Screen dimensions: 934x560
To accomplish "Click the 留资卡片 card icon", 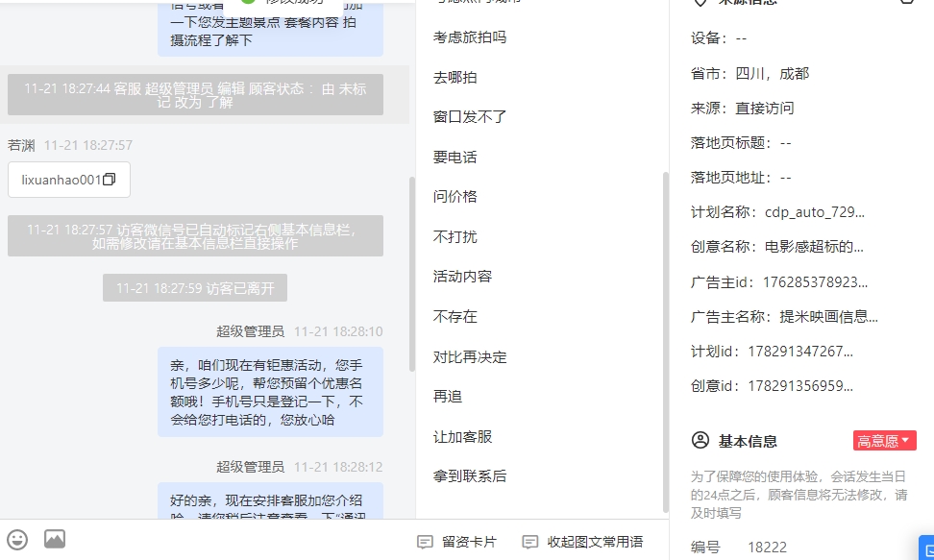I will click(x=425, y=542).
